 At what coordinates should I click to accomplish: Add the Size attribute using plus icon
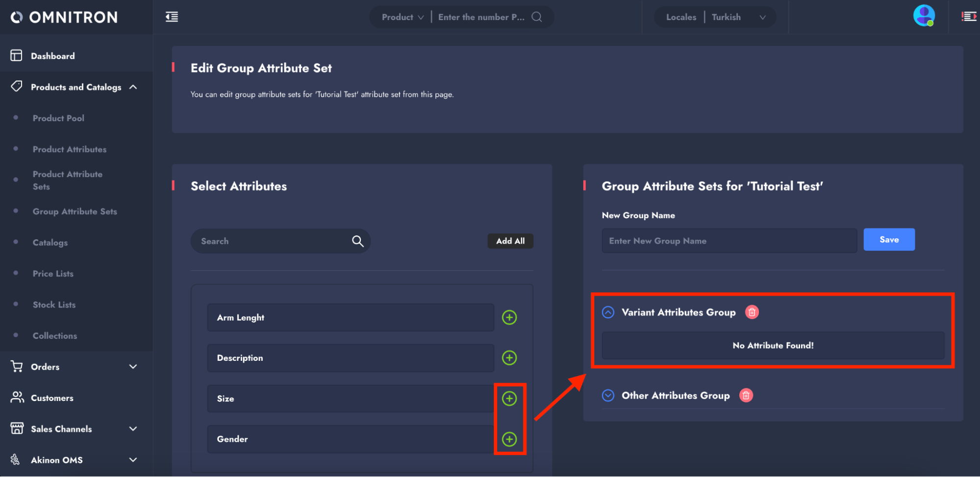[509, 399]
